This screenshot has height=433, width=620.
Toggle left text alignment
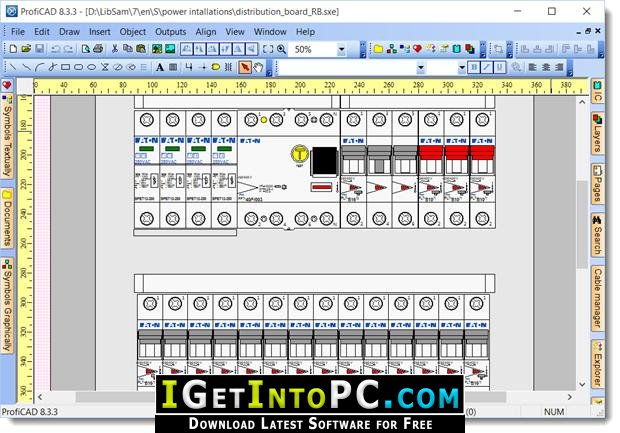tap(532, 68)
